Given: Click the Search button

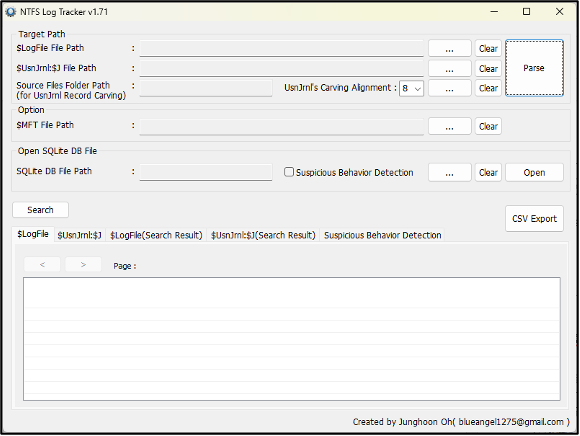Looking at the screenshot, I should [x=40, y=210].
